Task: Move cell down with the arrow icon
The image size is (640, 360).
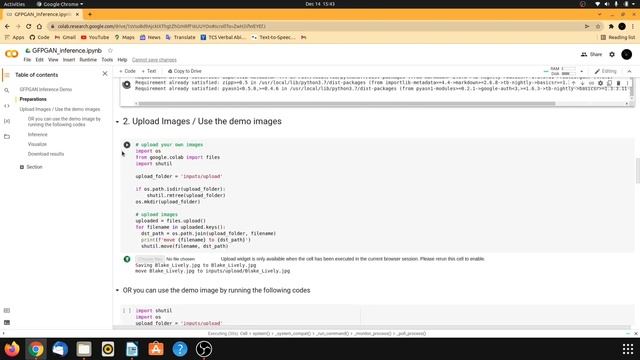Action: coord(582,83)
